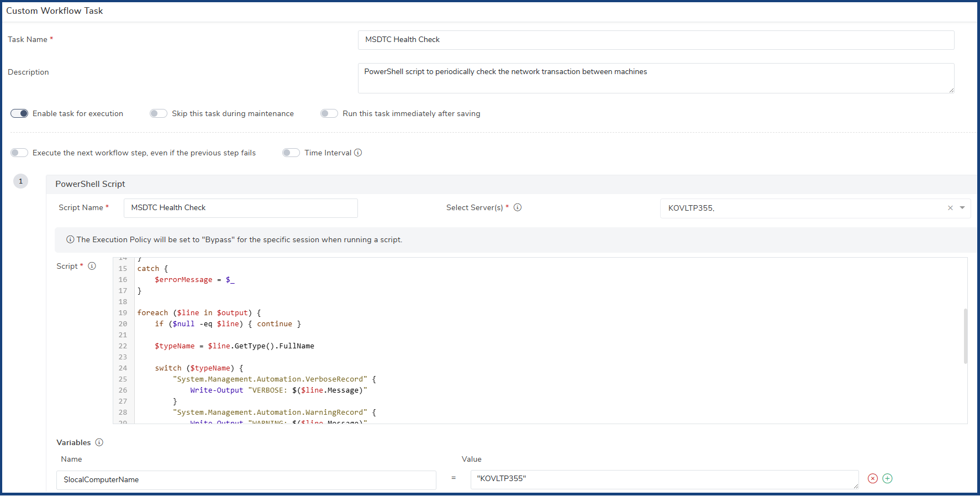Toggle Enable task for execution
980x496 pixels.
coord(19,113)
